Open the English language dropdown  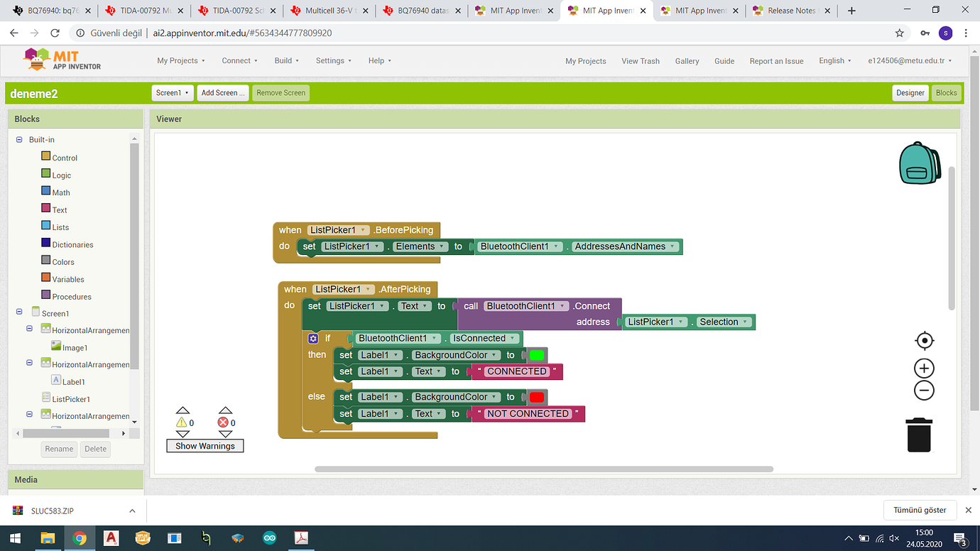(x=834, y=61)
